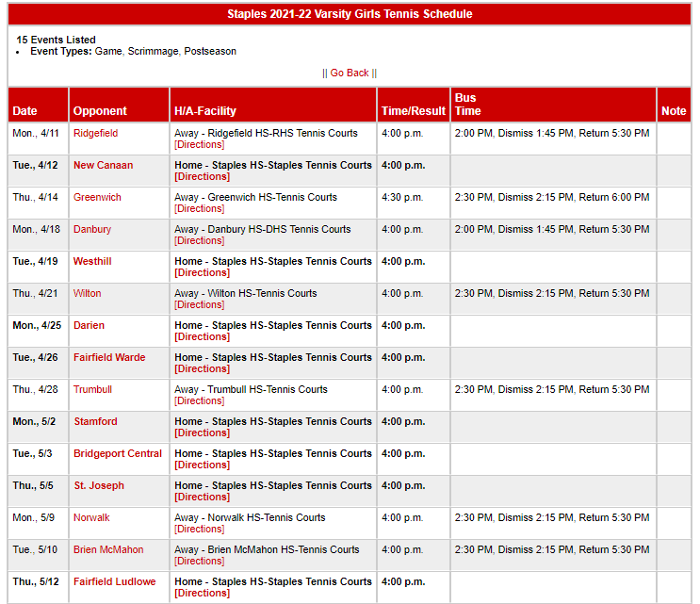Click the Date column header

(x=25, y=111)
